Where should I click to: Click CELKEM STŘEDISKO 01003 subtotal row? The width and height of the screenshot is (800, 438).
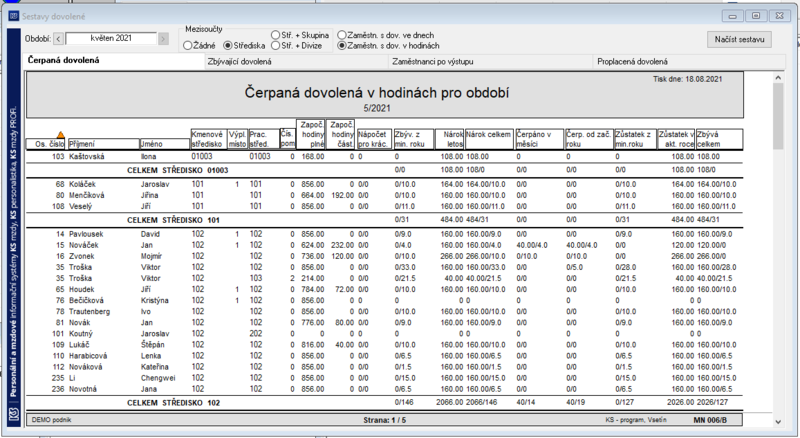point(385,170)
